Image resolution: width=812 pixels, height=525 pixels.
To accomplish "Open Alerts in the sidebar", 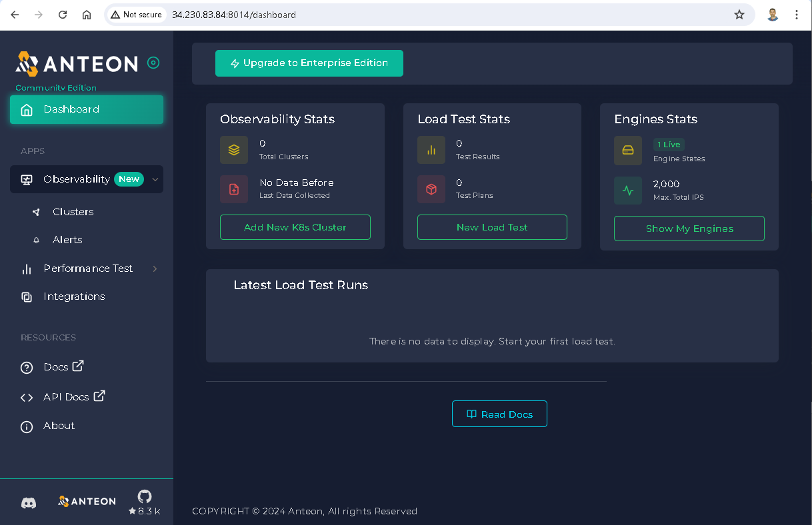I will click(x=67, y=240).
